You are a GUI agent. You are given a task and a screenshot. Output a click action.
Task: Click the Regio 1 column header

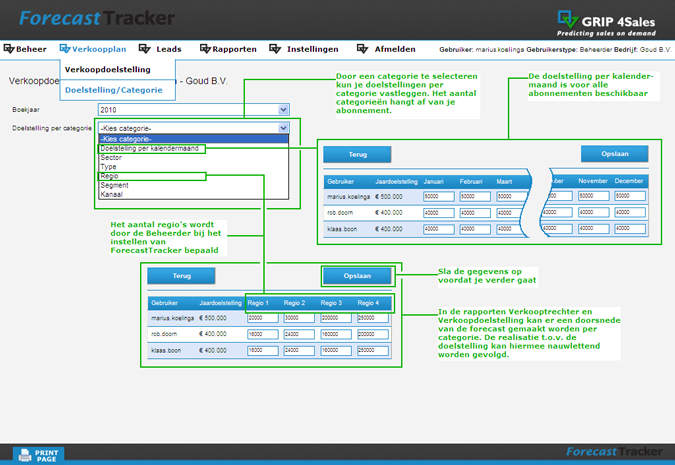(x=258, y=303)
